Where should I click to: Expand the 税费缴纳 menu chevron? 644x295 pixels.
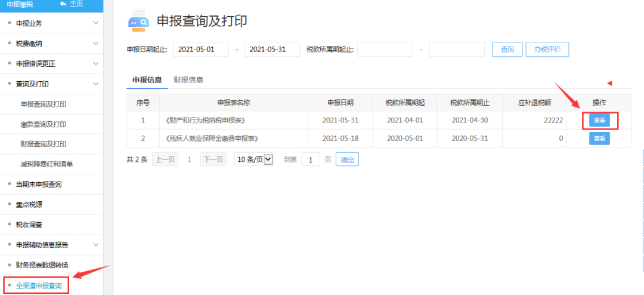tap(95, 43)
